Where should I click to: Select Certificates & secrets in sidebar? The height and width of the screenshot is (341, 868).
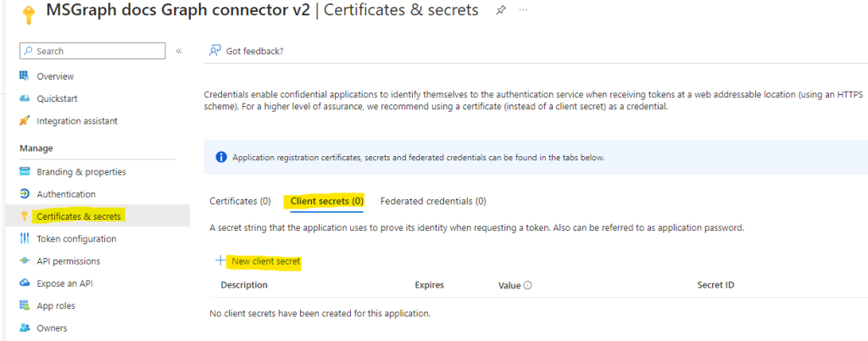pos(78,216)
